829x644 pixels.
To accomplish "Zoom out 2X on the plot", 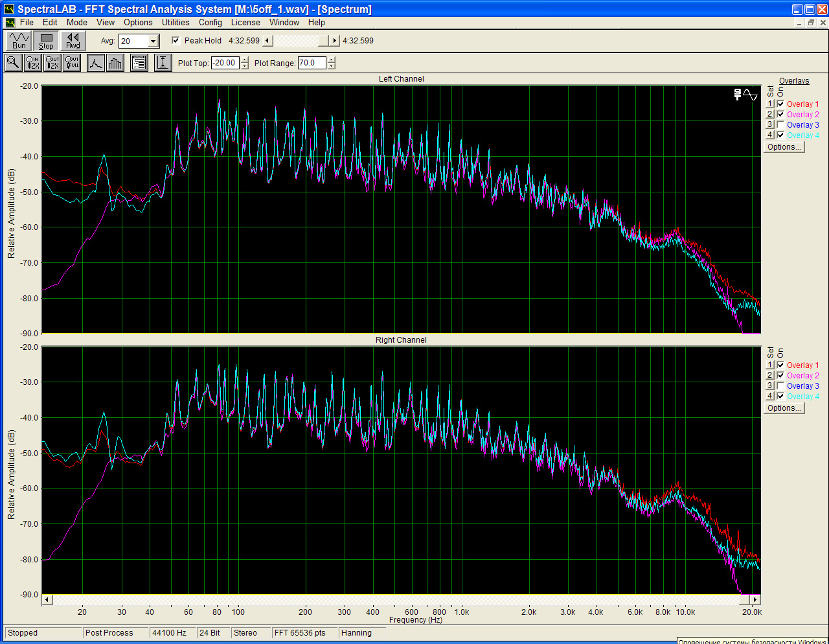I will [52, 63].
